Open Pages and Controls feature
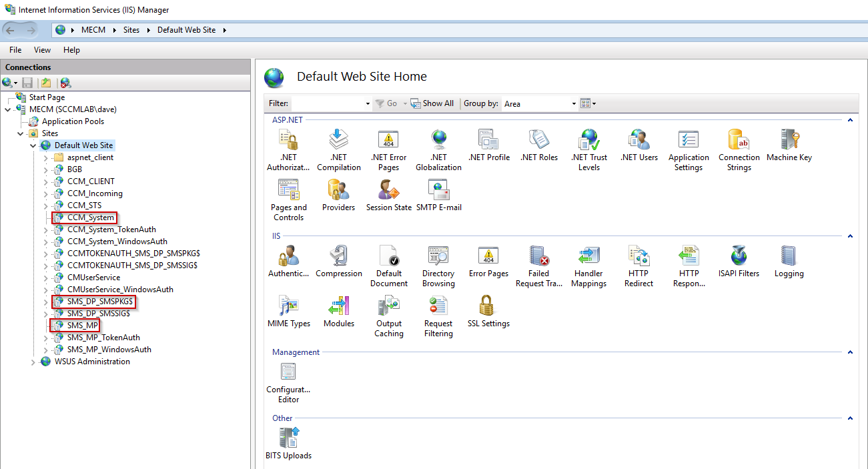The image size is (868, 469). (288, 200)
